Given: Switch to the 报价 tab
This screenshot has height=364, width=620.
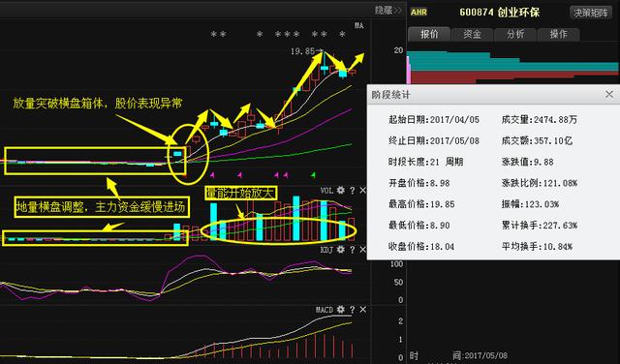Looking at the screenshot, I should coord(429,34).
